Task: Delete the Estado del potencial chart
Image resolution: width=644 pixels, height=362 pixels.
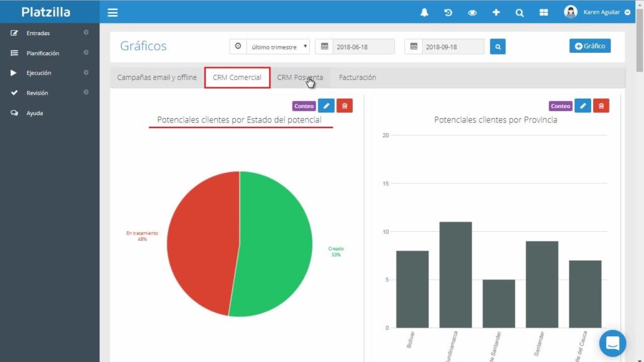Action: click(345, 106)
